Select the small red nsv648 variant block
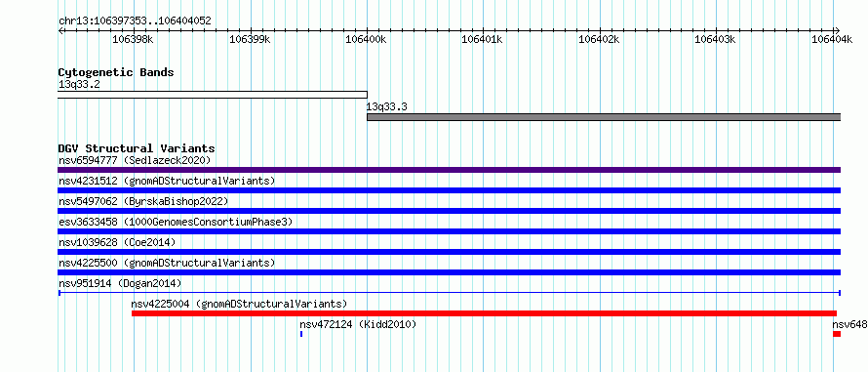This screenshot has width=868, height=372. [837, 334]
